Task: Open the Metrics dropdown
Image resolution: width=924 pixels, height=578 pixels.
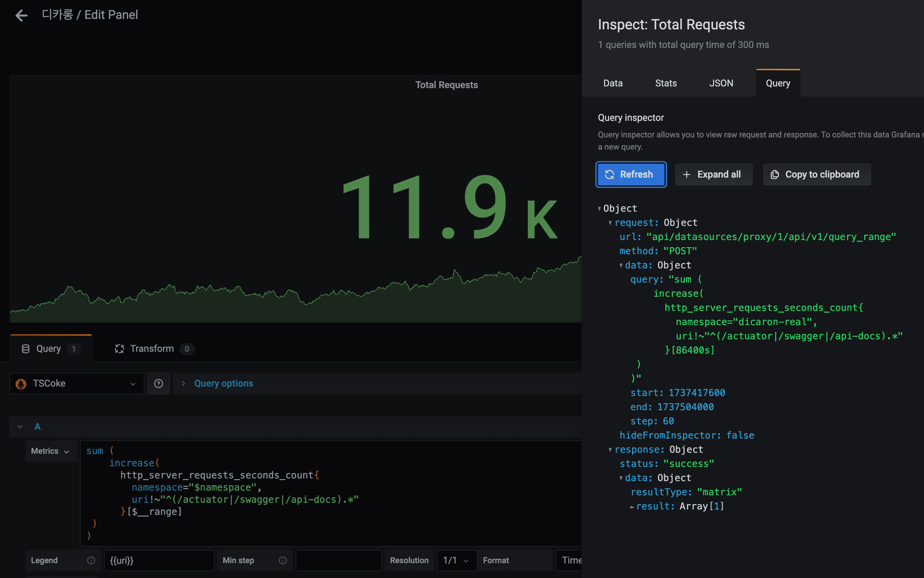Action: (50, 451)
